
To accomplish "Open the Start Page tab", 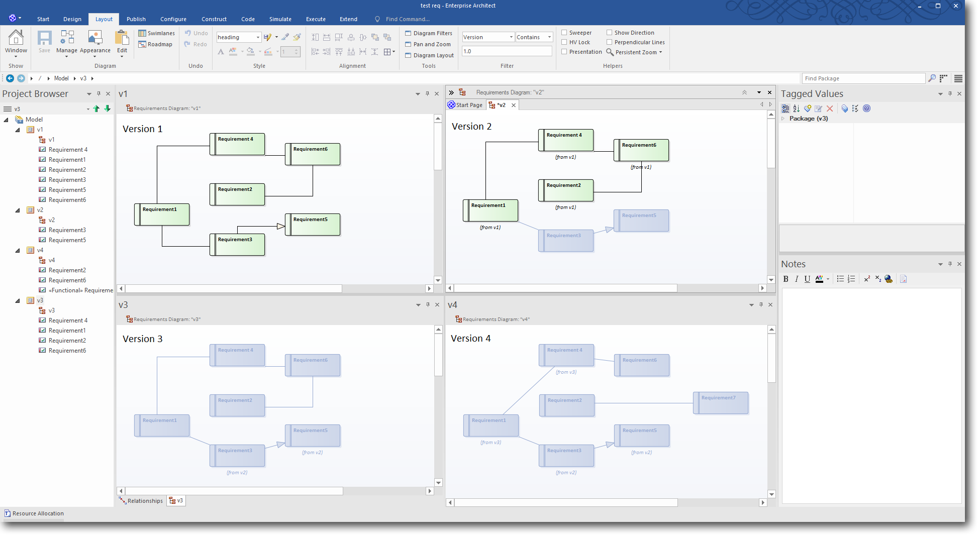I will click(465, 105).
